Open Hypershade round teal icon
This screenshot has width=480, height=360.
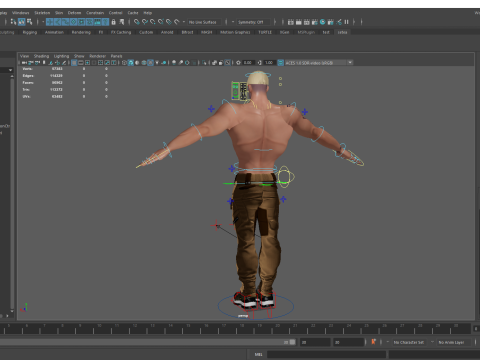coord(322,22)
